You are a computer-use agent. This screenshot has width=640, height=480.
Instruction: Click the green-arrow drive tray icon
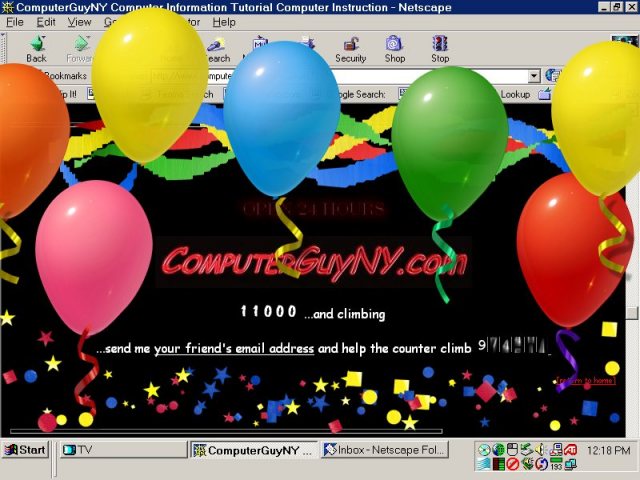[x=527, y=450]
